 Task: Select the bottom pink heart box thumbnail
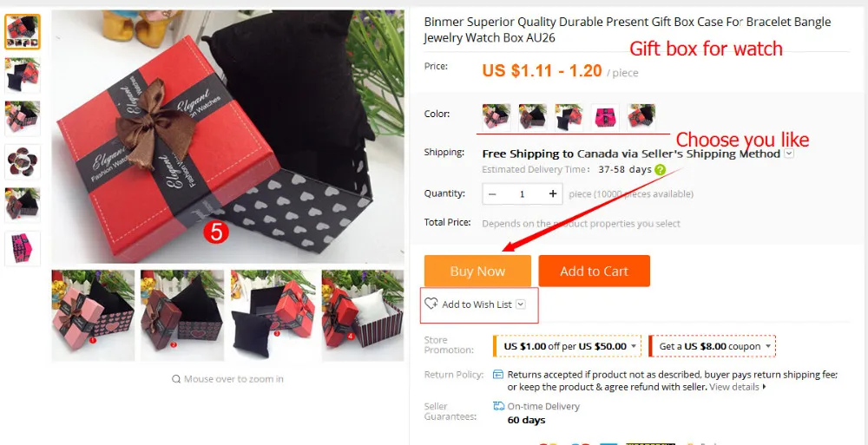tap(23, 249)
